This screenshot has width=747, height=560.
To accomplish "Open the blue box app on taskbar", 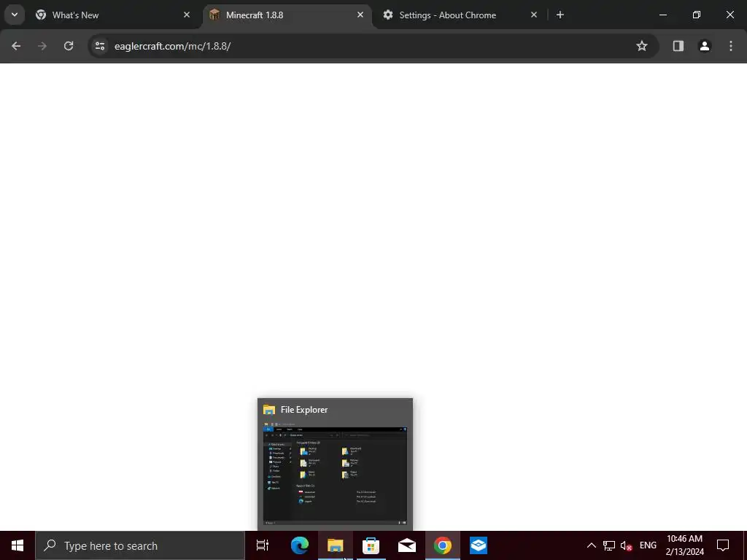I will click(479, 545).
